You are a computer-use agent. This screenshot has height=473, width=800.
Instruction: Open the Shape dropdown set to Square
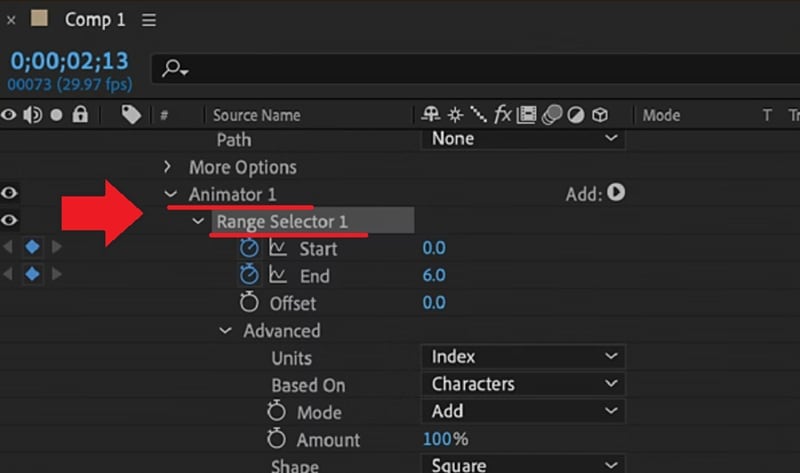(x=523, y=464)
